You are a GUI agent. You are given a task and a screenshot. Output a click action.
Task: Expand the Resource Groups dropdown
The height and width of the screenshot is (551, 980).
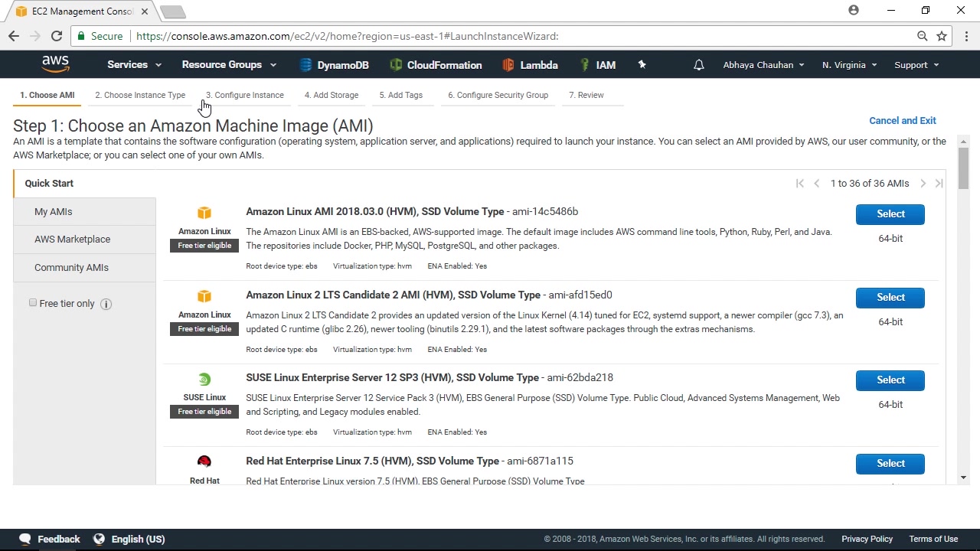pyautogui.click(x=229, y=65)
